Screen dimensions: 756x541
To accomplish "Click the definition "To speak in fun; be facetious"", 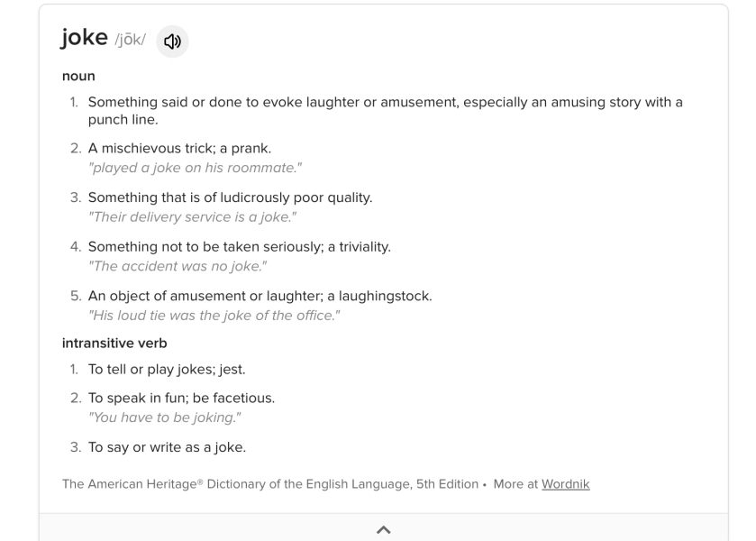I will (181, 399).
